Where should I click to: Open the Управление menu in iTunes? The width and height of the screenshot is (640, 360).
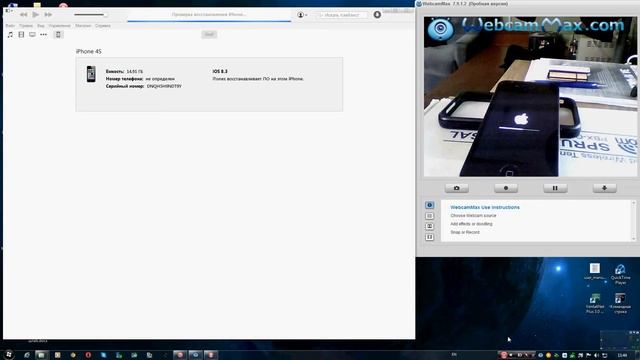tap(60, 26)
